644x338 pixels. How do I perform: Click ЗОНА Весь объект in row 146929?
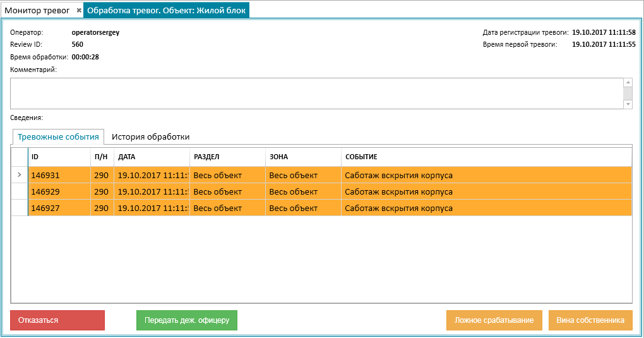304,191
